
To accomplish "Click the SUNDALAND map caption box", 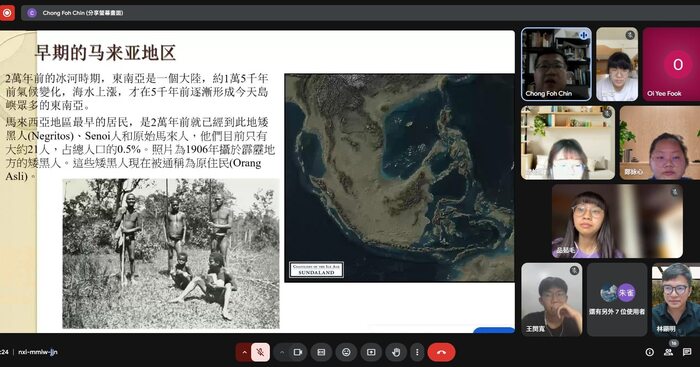I will click(x=316, y=270).
